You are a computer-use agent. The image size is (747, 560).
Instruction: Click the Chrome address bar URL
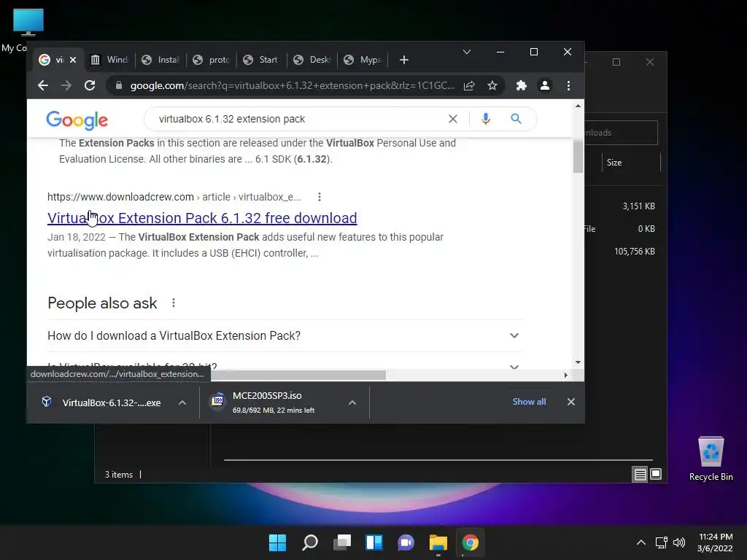(292, 86)
